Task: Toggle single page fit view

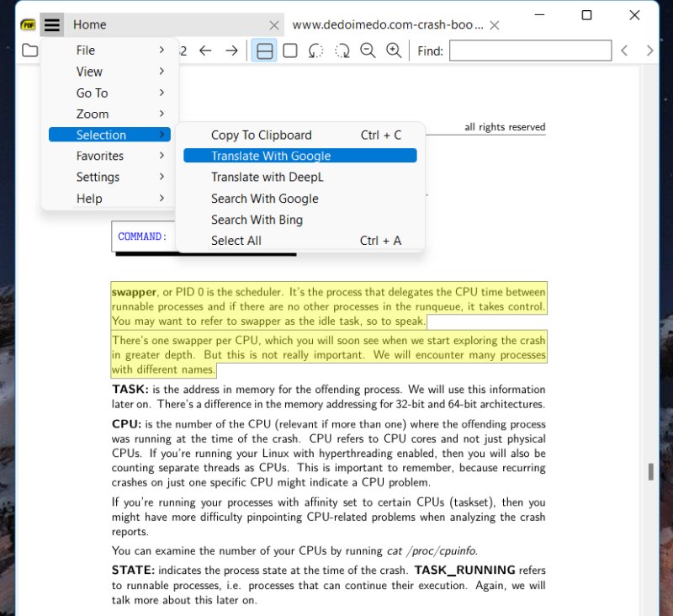Action: point(290,50)
